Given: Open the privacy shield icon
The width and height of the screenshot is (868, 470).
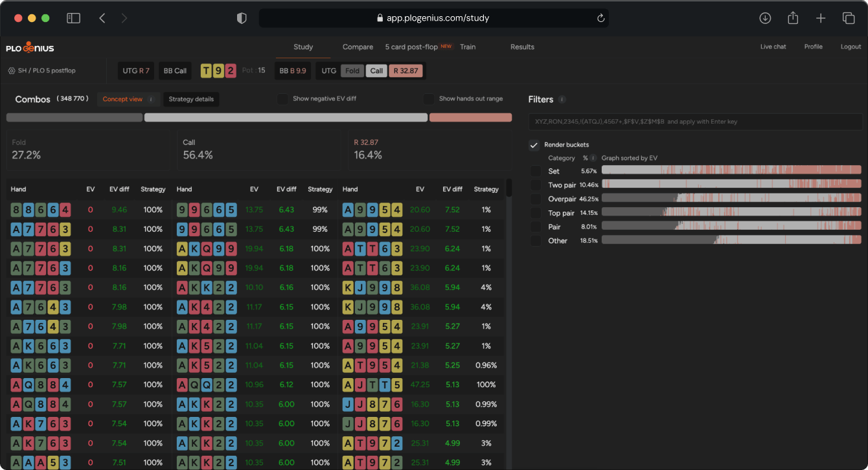Looking at the screenshot, I should tap(242, 18).
